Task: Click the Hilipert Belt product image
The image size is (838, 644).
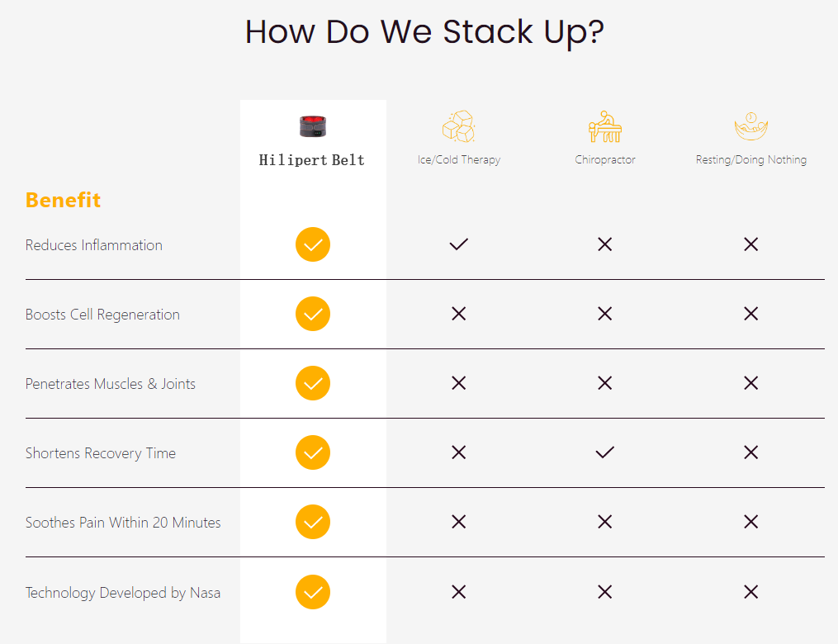Action: [x=312, y=126]
